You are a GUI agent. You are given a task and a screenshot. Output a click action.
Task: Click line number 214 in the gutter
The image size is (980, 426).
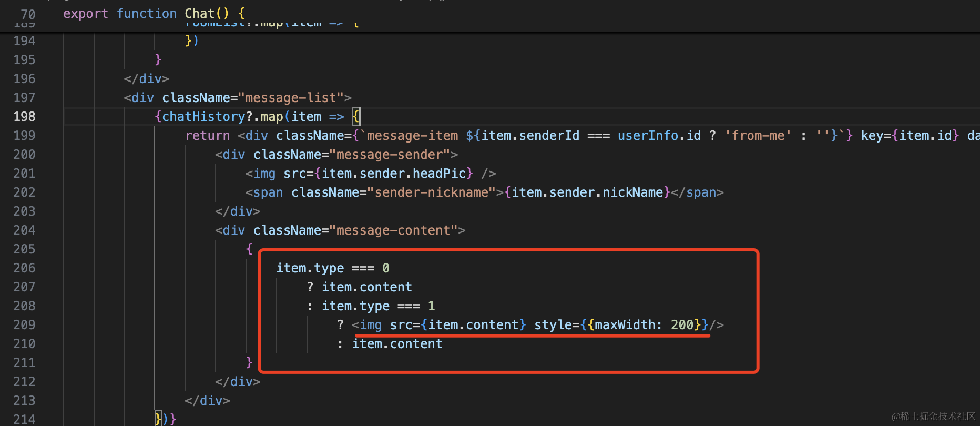coord(24,419)
